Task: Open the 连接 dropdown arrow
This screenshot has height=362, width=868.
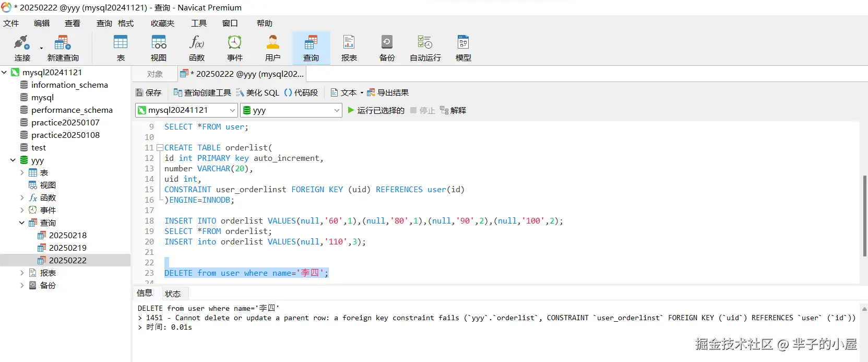Action: pos(41,49)
